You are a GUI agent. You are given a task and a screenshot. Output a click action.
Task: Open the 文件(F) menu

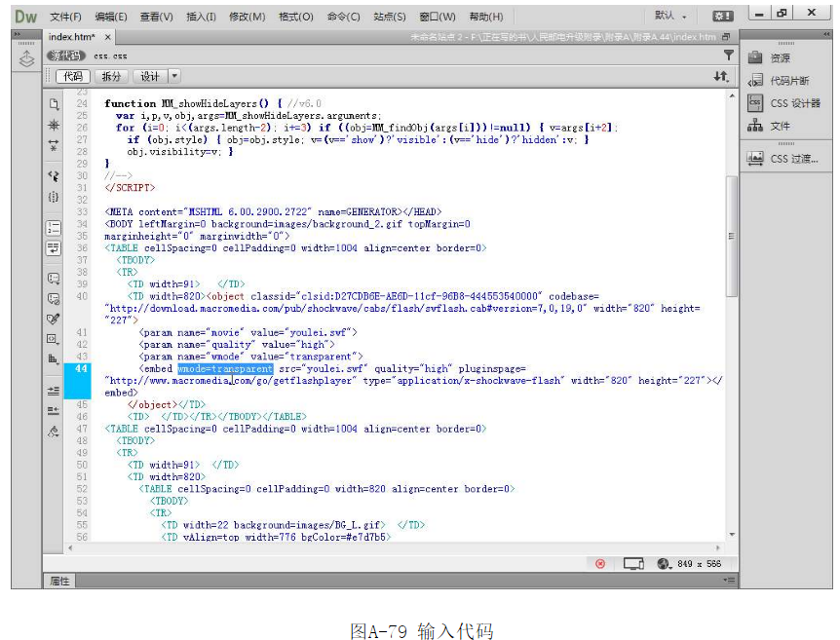click(x=65, y=17)
